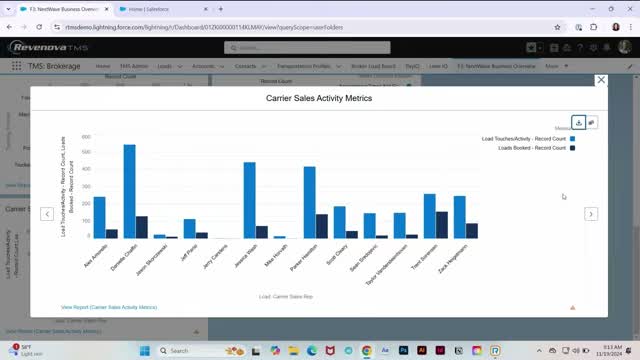Go back using the browser back arrow

tap(9, 27)
